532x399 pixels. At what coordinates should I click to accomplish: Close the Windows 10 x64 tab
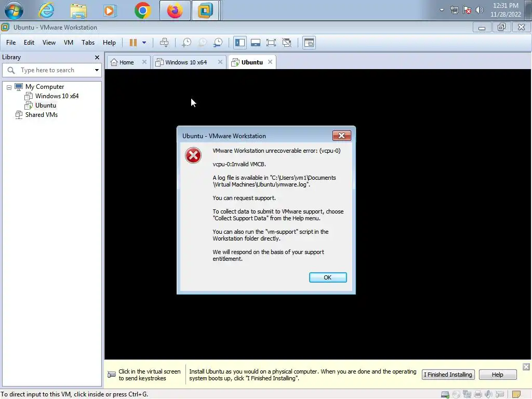click(220, 62)
